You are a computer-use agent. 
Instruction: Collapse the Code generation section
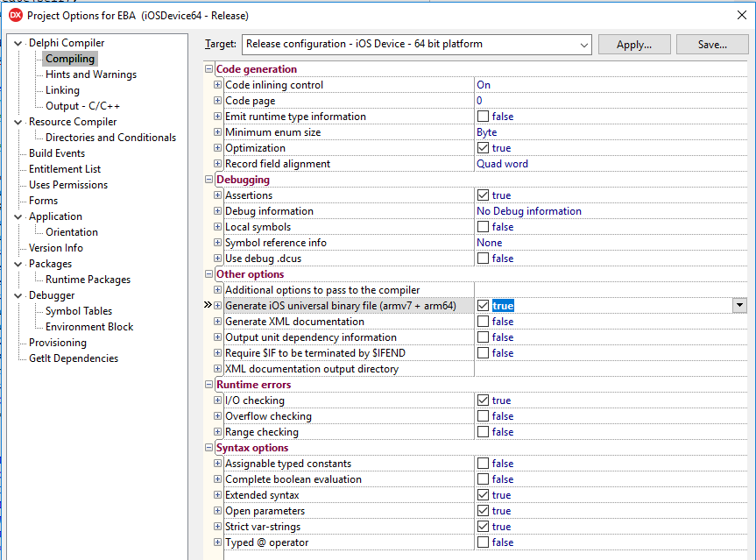coord(208,69)
